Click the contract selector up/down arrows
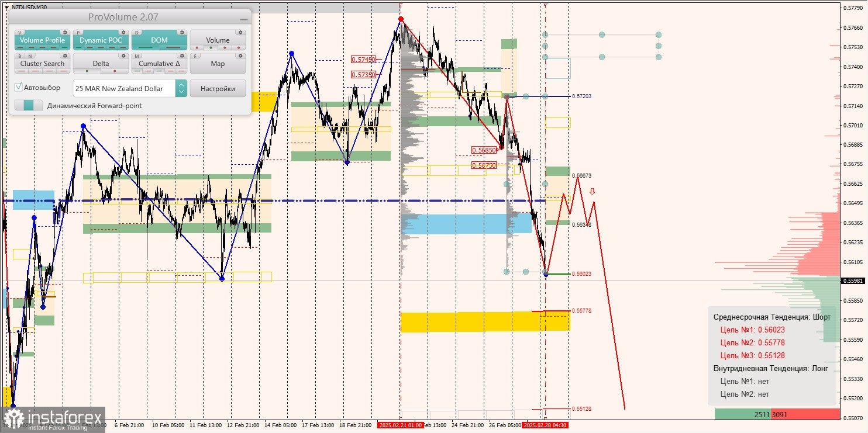 [181, 88]
